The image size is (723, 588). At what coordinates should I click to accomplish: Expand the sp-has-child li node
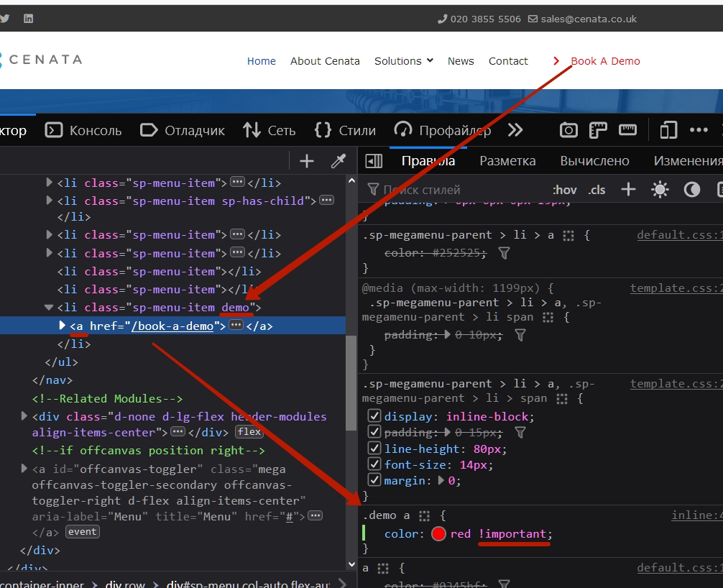[50, 201]
